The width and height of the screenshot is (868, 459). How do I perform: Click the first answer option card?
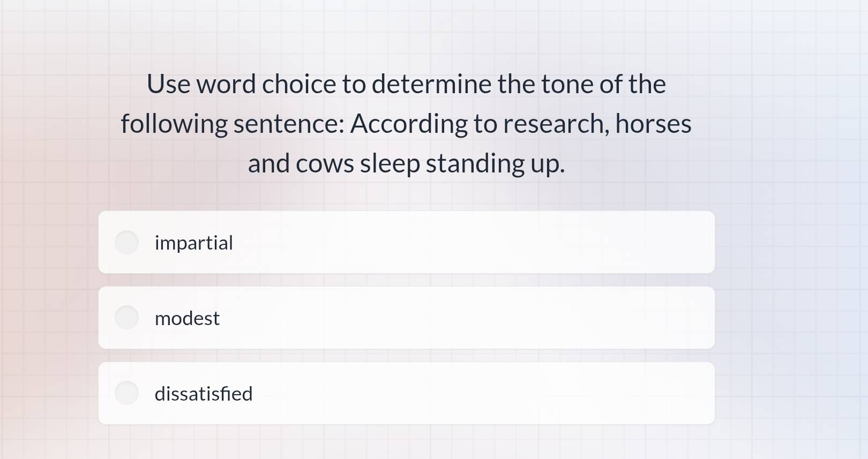click(x=406, y=242)
